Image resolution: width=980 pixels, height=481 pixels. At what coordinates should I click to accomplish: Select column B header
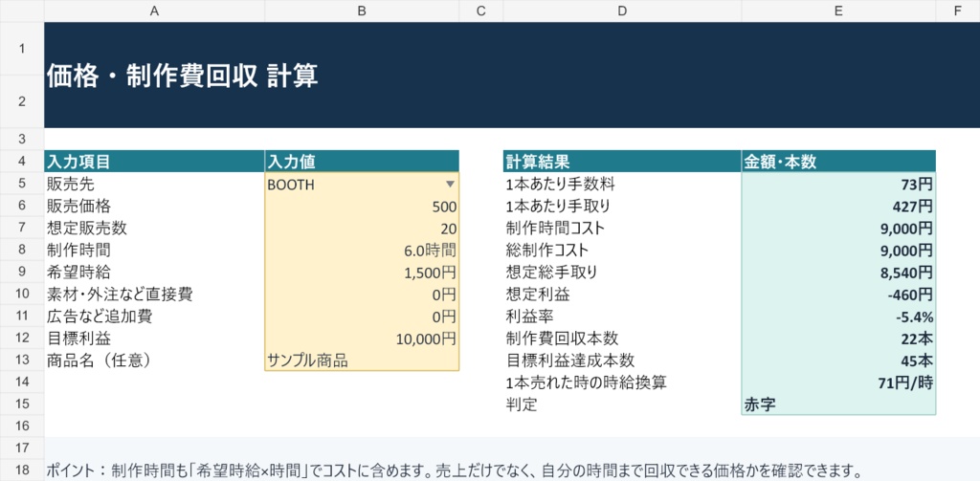tap(362, 11)
